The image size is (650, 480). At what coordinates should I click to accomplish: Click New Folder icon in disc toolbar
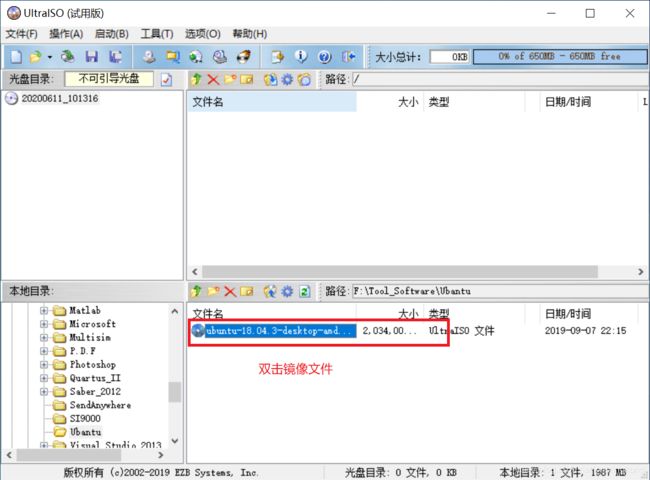(x=230, y=79)
